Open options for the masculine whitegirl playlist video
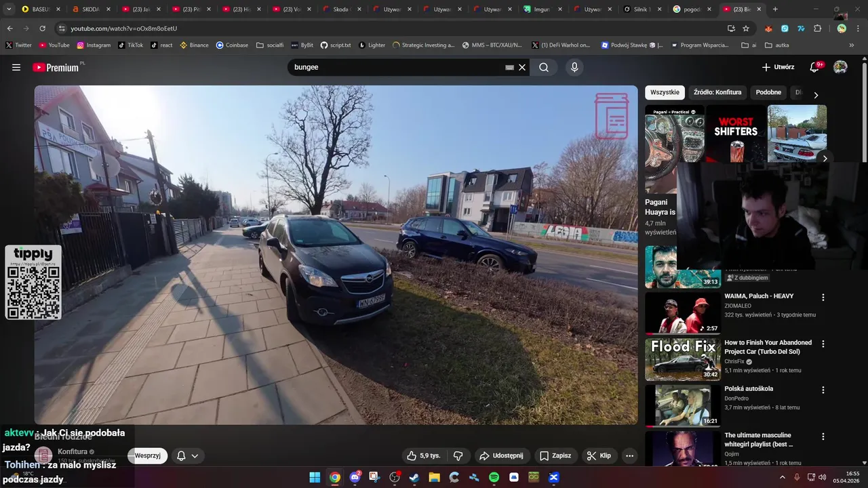The image size is (868, 488). [823, 436]
